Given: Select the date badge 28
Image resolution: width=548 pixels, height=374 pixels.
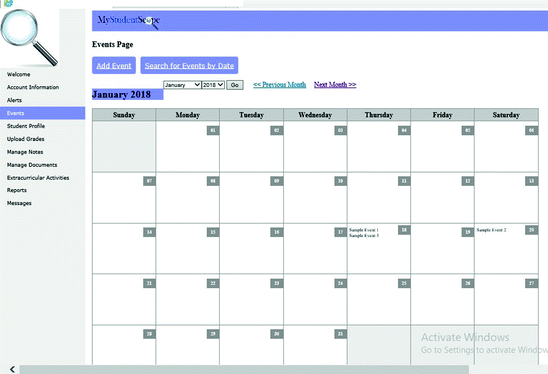Looking at the screenshot, I should tap(149, 334).
